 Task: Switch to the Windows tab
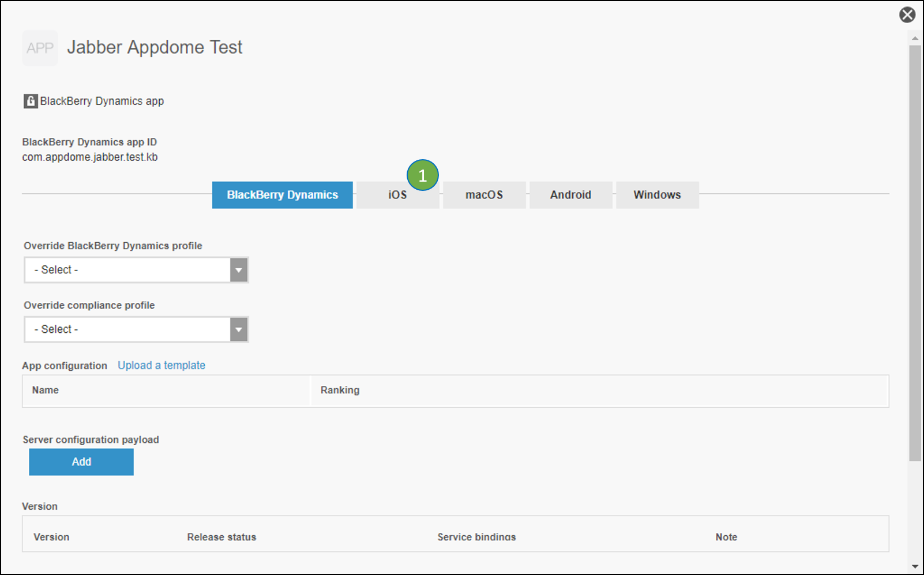657,195
